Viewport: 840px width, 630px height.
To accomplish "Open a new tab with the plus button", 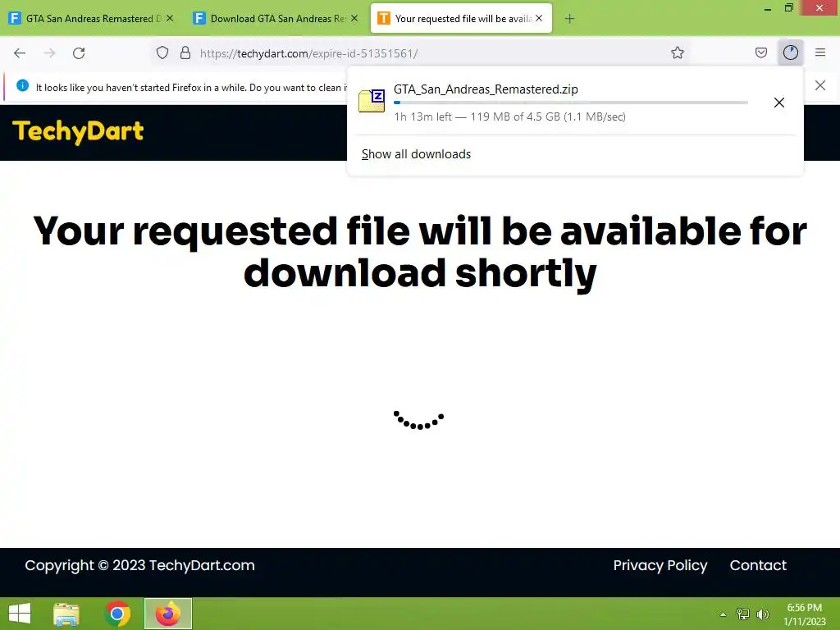I will (569, 19).
